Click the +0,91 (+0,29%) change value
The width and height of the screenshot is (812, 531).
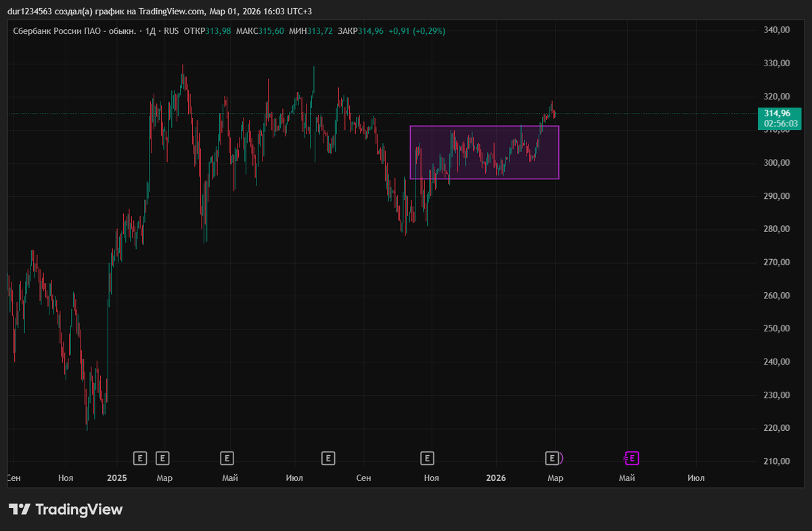coord(417,31)
